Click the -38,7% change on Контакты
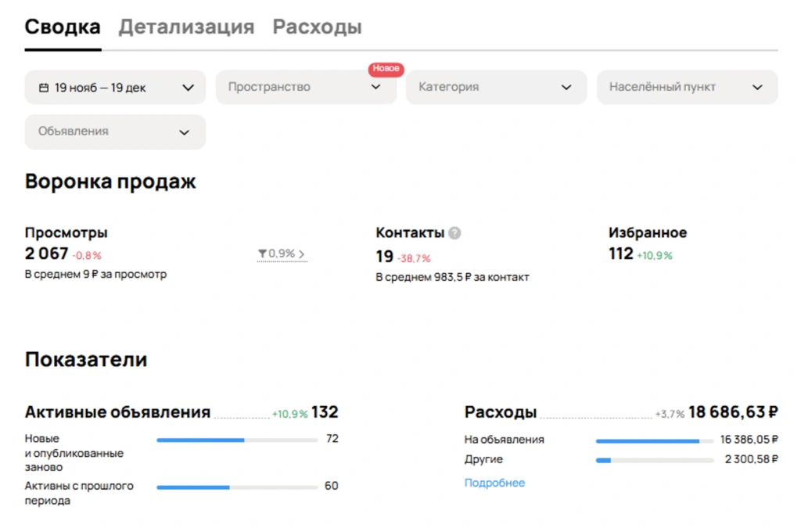 click(x=414, y=259)
